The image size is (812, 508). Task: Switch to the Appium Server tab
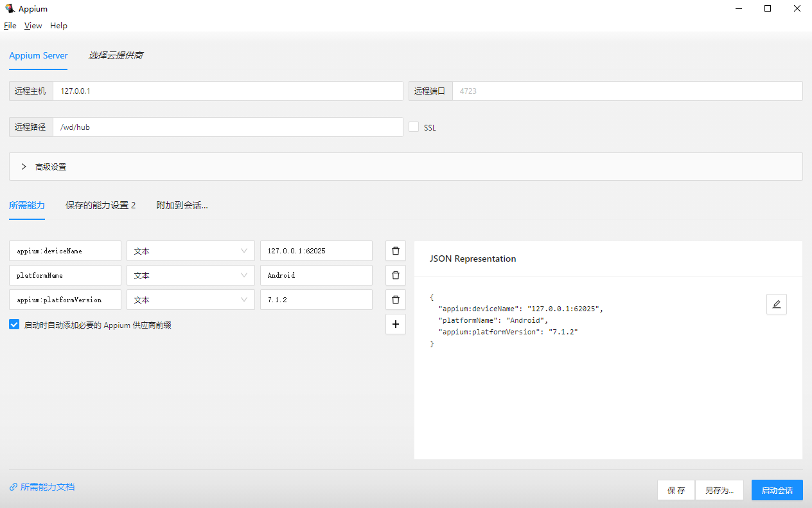click(39, 55)
